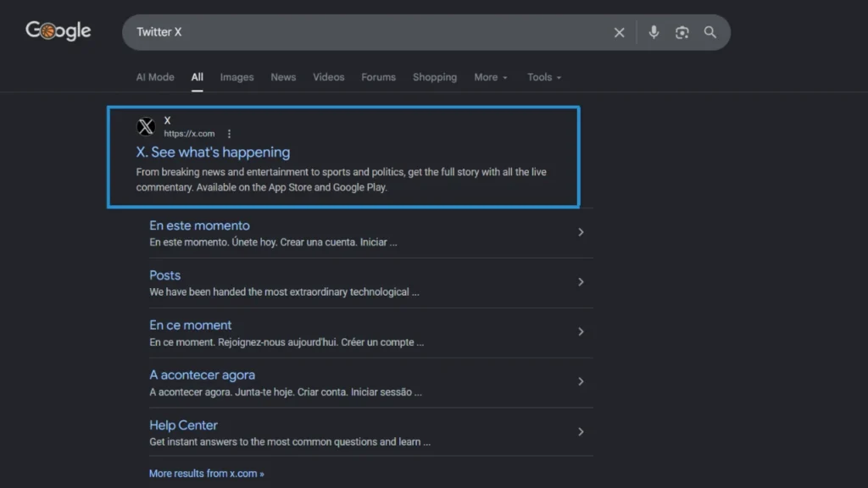Viewport: 868px width, 488px height.
Task: Click More results from x.com link
Action: (207, 474)
